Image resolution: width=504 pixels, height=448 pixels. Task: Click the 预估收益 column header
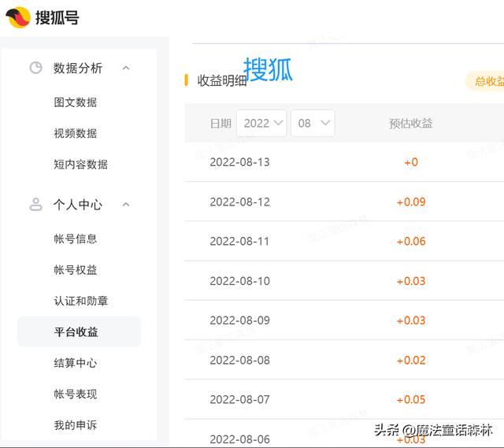[410, 124]
